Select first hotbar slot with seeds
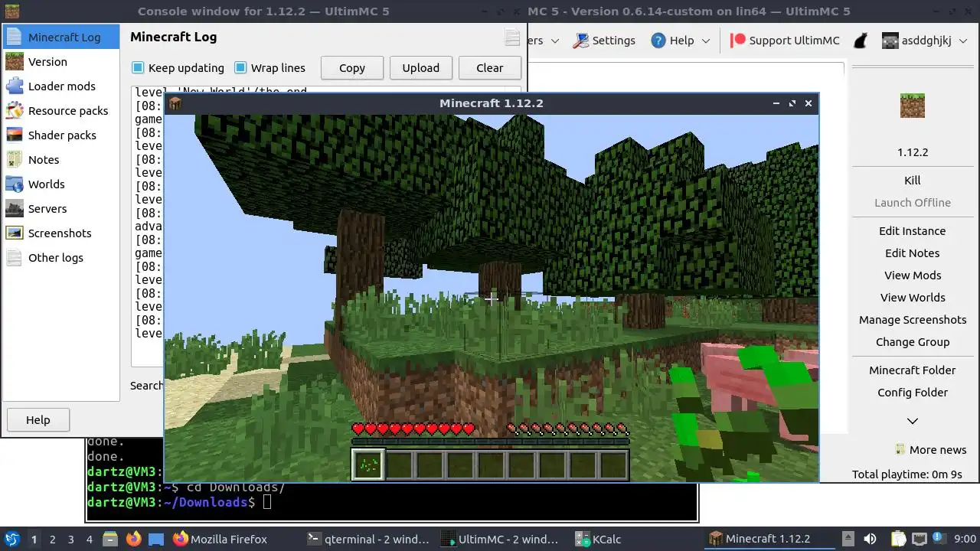The image size is (980, 551). click(x=367, y=465)
